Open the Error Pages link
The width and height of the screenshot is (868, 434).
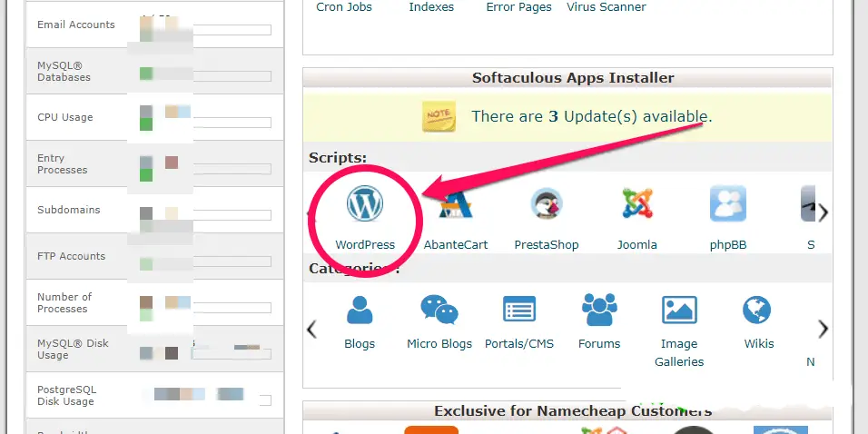[518, 7]
